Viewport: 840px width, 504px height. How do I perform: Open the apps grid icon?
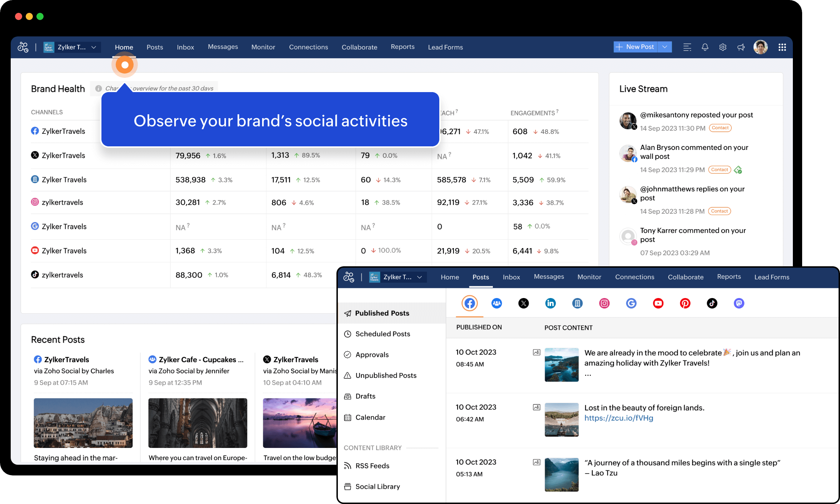(782, 47)
